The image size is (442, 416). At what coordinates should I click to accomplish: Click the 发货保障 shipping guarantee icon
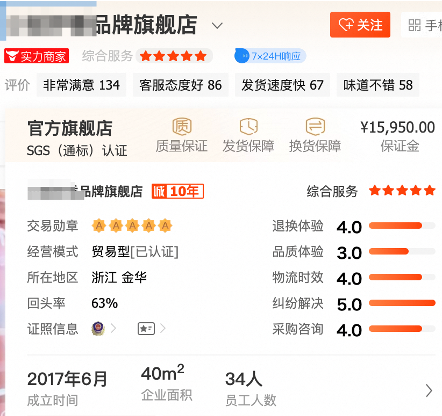tap(249, 126)
